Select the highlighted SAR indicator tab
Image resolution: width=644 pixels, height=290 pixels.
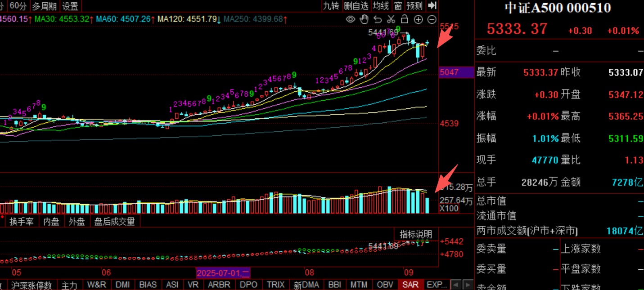pos(410,285)
